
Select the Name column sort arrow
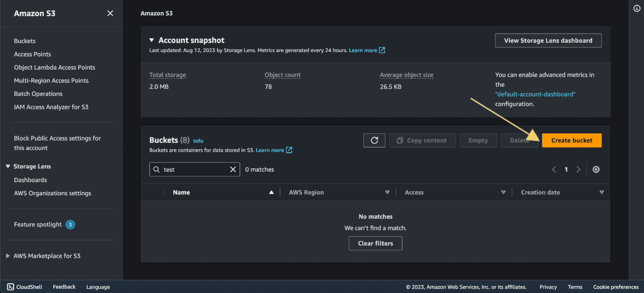tap(272, 192)
